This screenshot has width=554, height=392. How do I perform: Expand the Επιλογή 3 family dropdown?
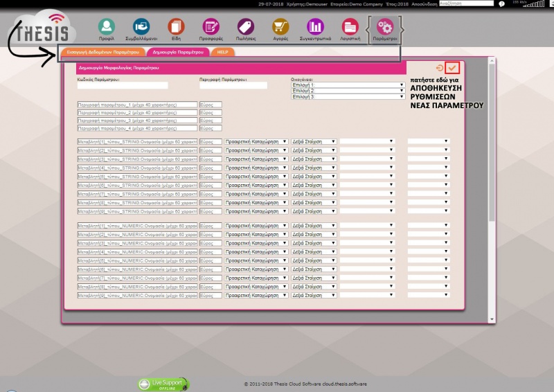348,97
